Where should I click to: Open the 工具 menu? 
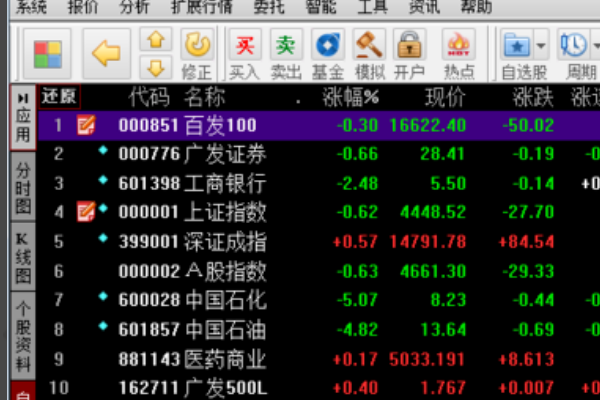pyautogui.click(x=372, y=7)
